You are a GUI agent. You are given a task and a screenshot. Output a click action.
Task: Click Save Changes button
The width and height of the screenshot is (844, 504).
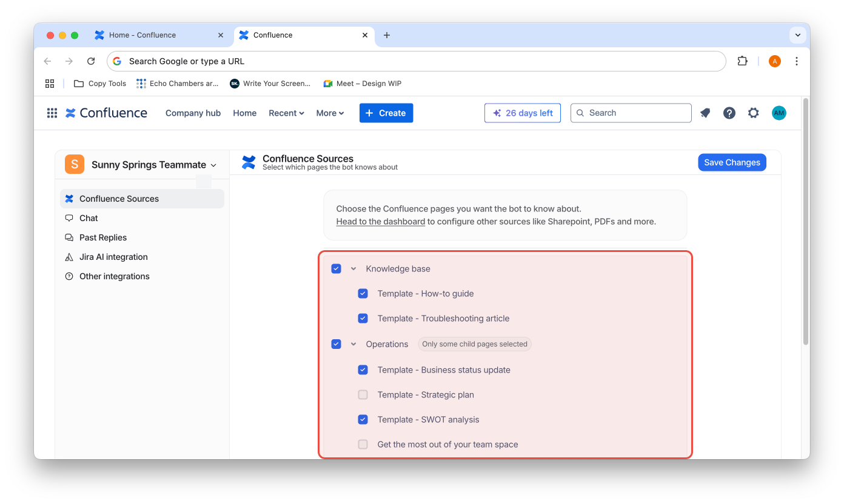point(732,162)
